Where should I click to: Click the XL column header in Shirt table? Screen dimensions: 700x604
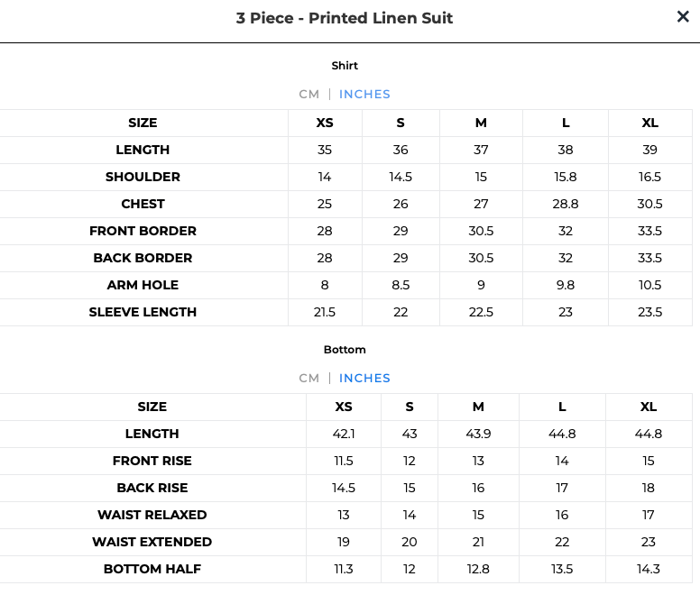(650, 123)
